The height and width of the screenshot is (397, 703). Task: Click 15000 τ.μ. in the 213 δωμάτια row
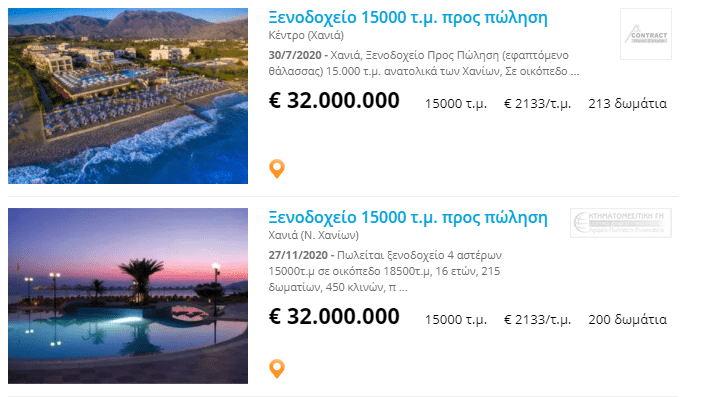pos(456,104)
